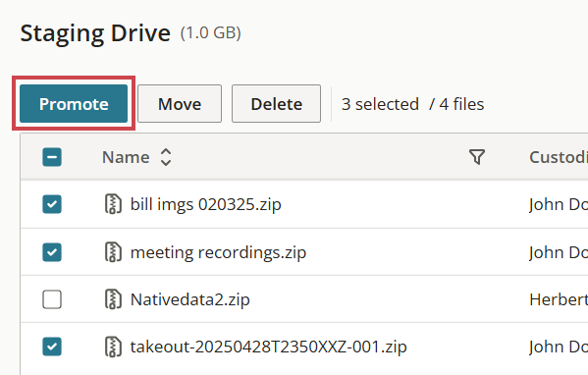The image size is (588, 375).
Task: Check the Nativedata2.zip checkbox
Action: (x=52, y=299)
